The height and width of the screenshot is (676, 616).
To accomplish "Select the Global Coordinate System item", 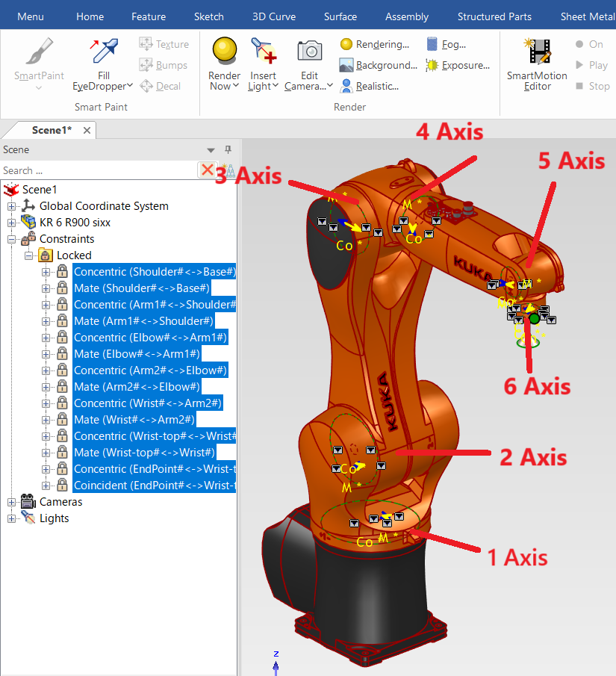I will pyautogui.click(x=104, y=206).
